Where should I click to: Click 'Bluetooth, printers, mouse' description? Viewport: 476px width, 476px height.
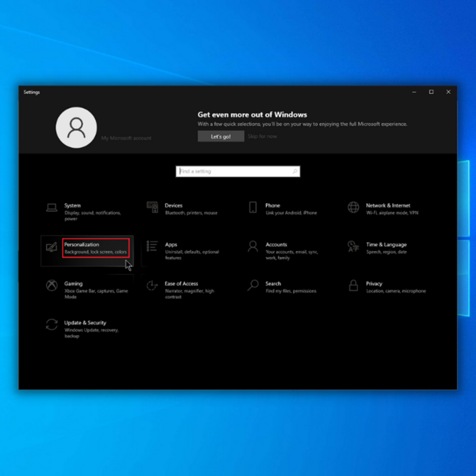[x=191, y=213]
